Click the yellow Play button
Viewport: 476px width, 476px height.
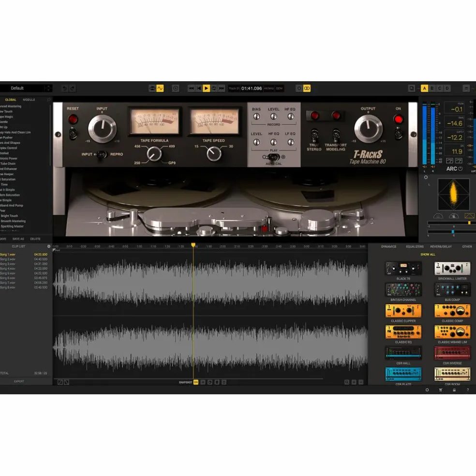point(206,89)
